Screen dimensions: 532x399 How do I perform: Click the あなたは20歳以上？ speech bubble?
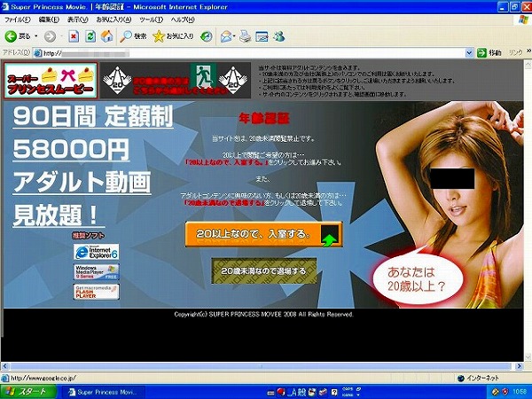tap(417, 279)
